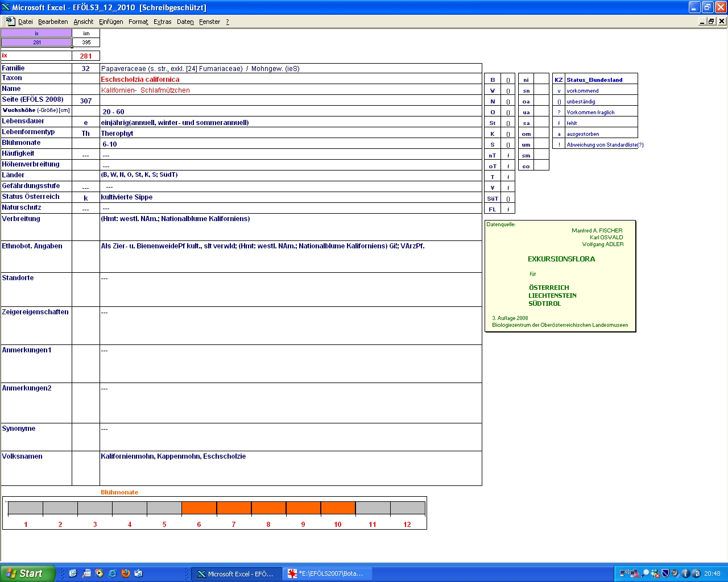Screen dimensions: 728x582
Task: Click the orange month 10 bar in chart
Action: [x=338, y=508]
